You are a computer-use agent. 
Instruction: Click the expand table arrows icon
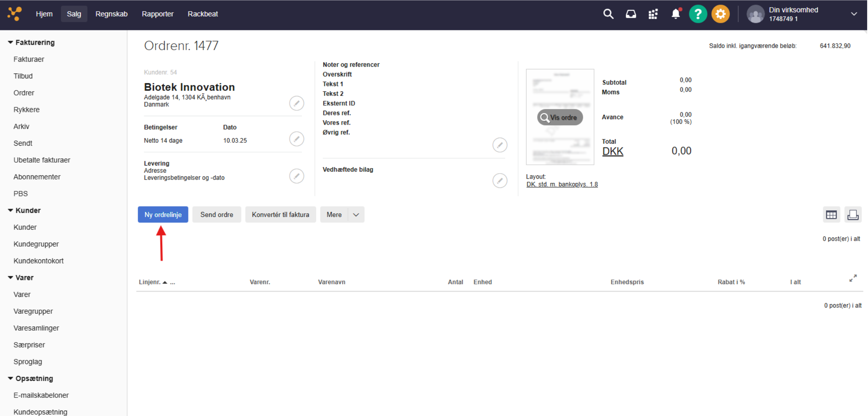(853, 278)
